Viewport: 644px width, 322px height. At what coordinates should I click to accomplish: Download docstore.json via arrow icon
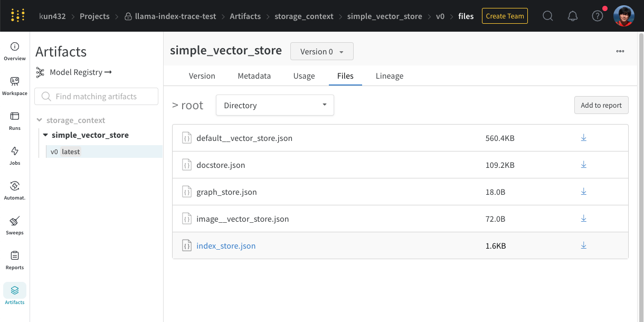tap(584, 165)
